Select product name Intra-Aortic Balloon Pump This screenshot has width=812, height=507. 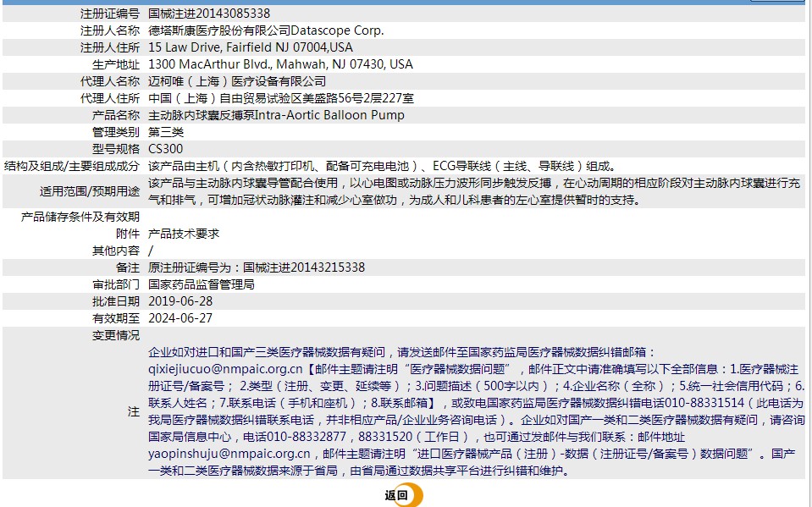(329, 115)
